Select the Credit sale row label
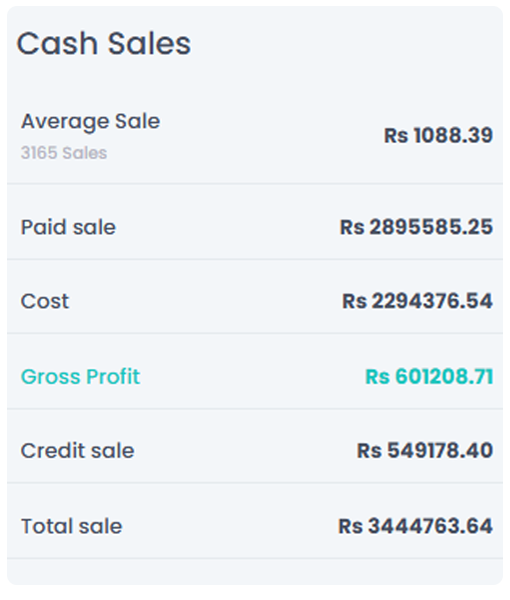The height and width of the screenshot is (600, 510). 77,450
